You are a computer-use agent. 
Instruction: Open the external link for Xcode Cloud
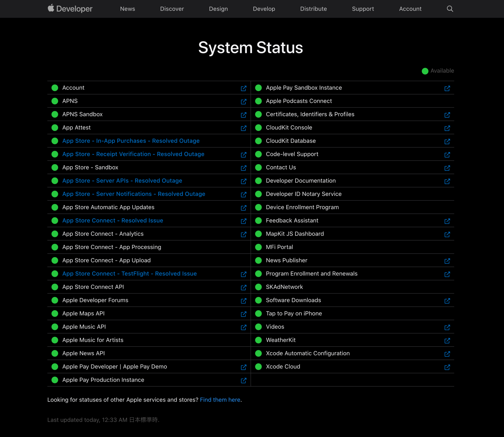pos(447,367)
